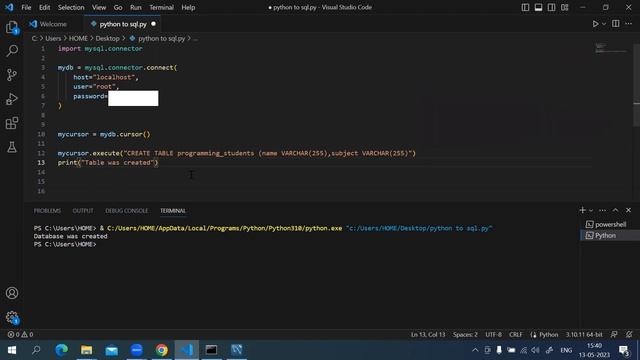This screenshot has height=360, width=640.
Task: Open notifications bell in status bar
Action: tap(629, 335)
